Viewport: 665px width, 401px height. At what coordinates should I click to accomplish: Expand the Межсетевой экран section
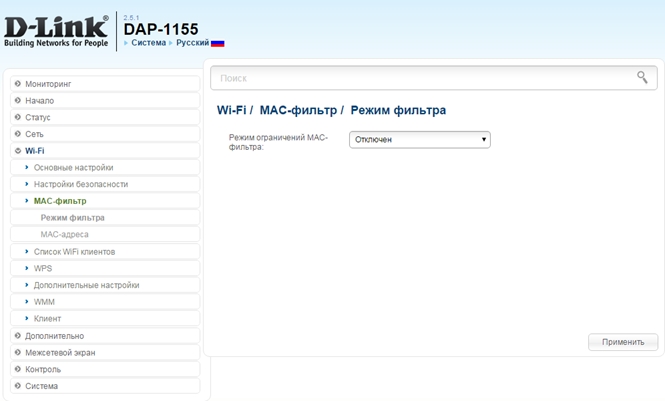point(61,352)
